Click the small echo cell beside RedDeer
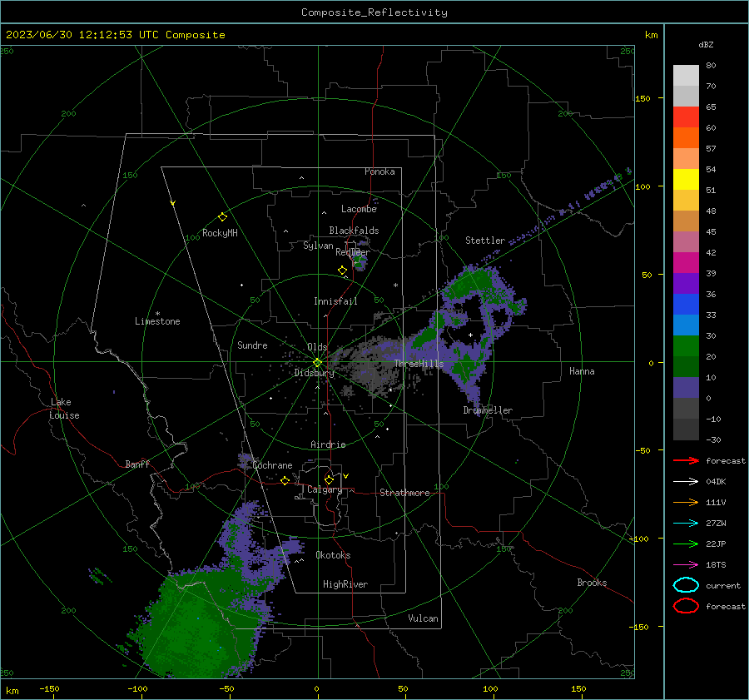Viewport: 749px width, 700px height. 360,261
